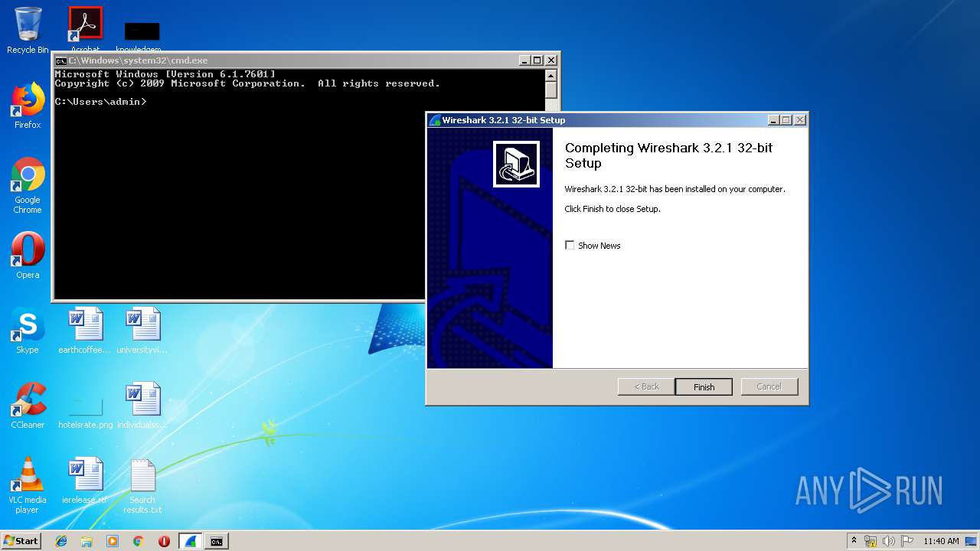Minimize the cmd.exe window
The height and width of the screenshot is (551, 980).
(x=524, y=60)
